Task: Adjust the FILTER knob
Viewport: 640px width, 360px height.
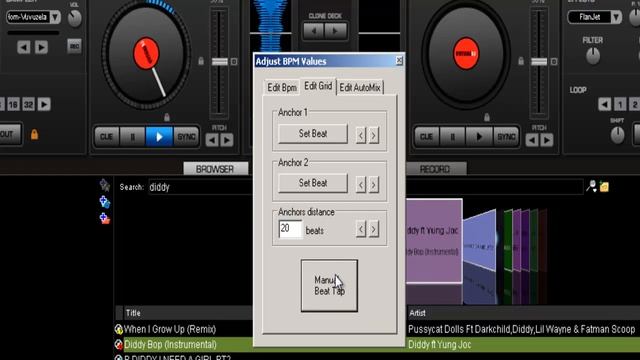Action: [x=593, y=56]
